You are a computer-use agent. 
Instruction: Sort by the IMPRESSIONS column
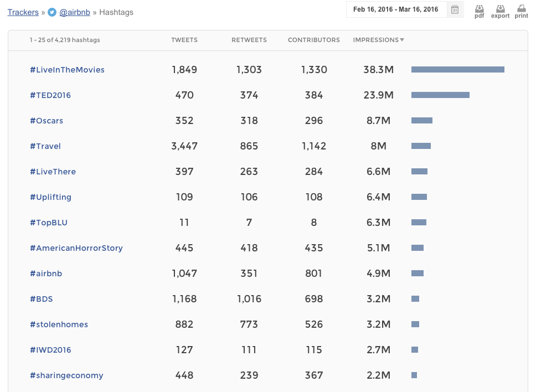[375, 40]
